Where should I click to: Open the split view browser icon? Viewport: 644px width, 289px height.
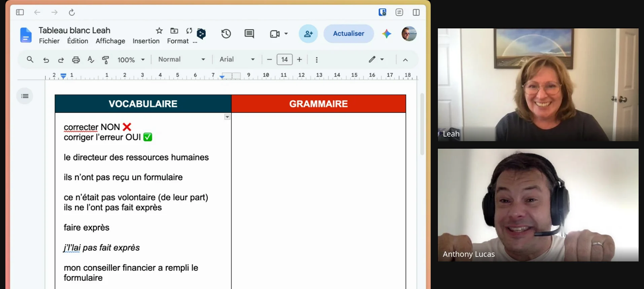tap(416, 12)
